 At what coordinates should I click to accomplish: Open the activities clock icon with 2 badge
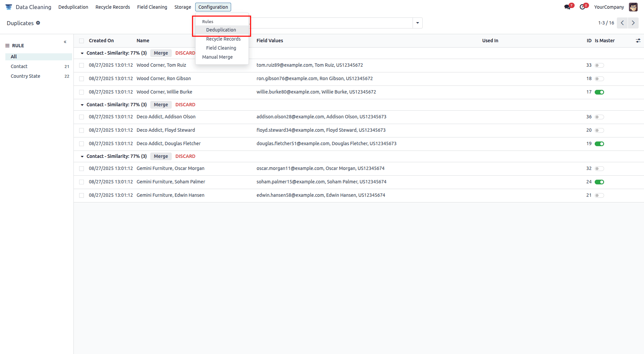point(583,7)
